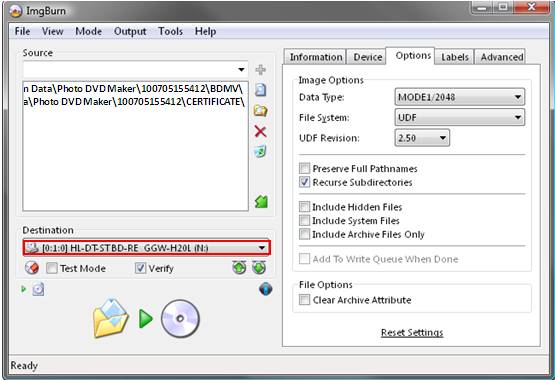
Task: Click the green arrow icon below source icons
Action: 261,202
